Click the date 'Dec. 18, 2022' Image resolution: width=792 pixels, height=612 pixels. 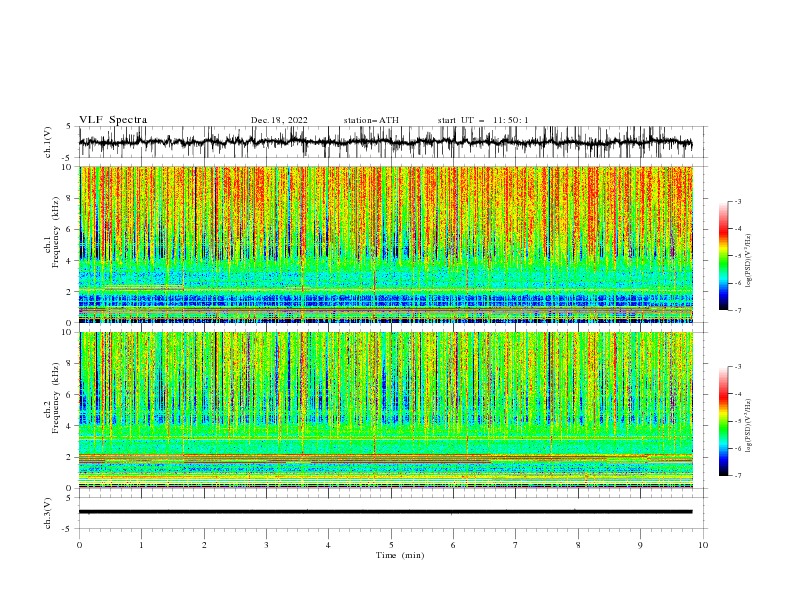click(279, 120)
